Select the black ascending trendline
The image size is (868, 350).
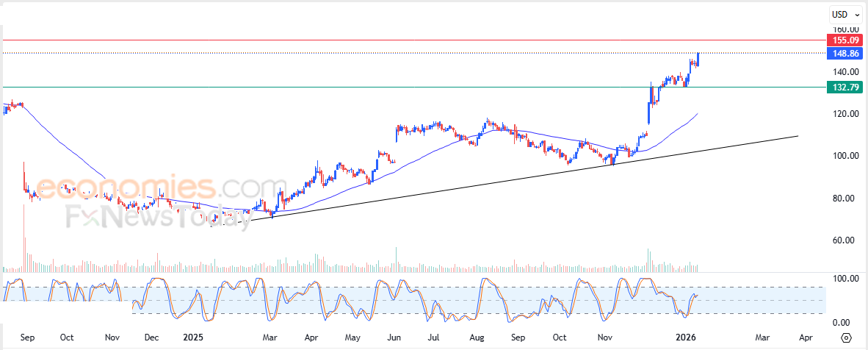(504, 179)
